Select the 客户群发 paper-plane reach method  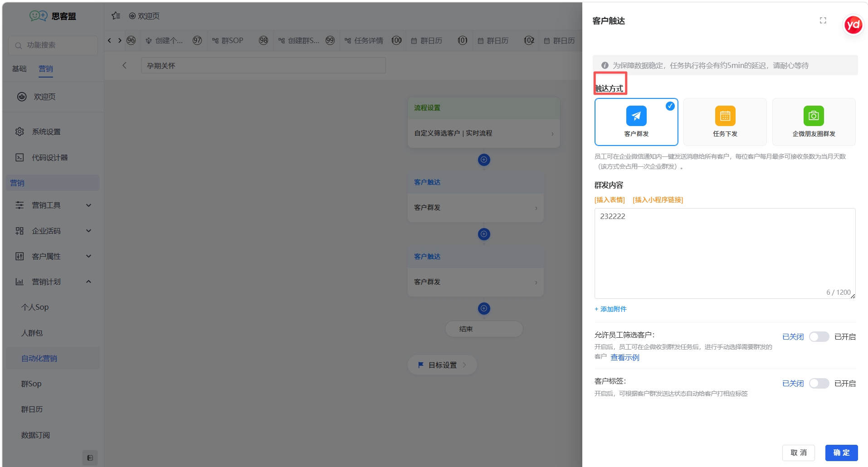click(x=636, y=122)
